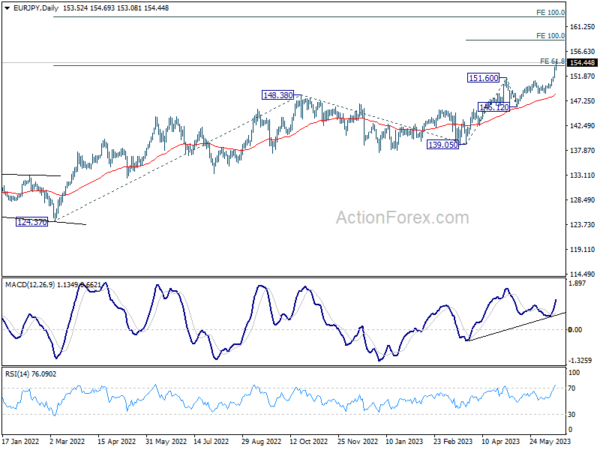Click the top FE 100.0 label
Viewport: 600px width, 450px height.
[550, 13]
